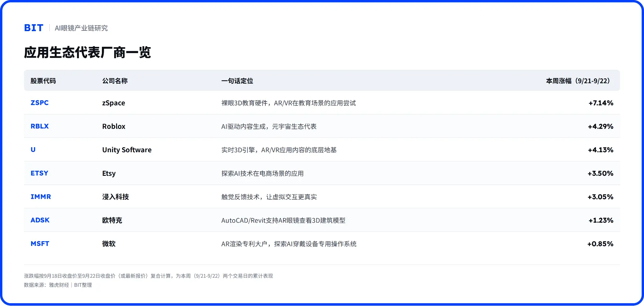
Task: Open the ZSPC ticker link
Action: point(40,103)
